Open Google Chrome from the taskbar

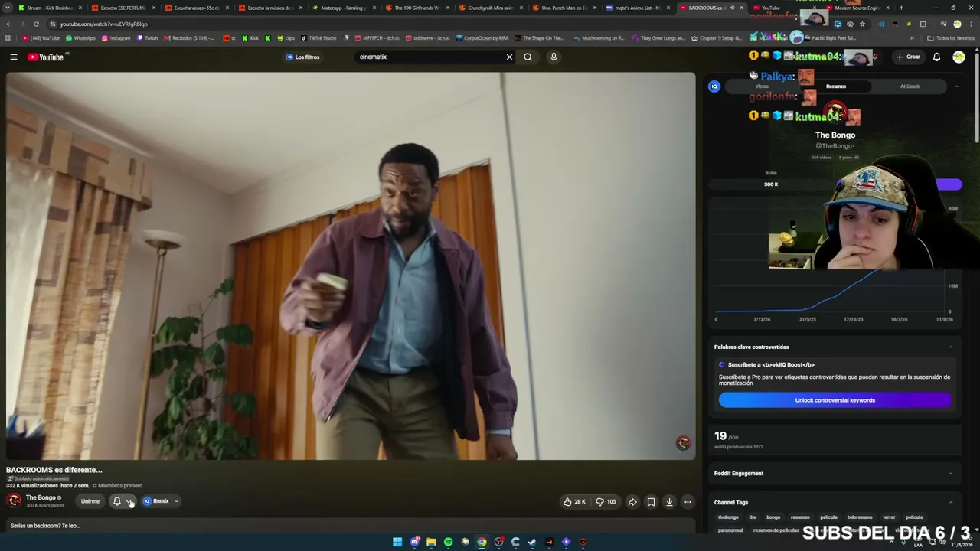click(482, 542)
